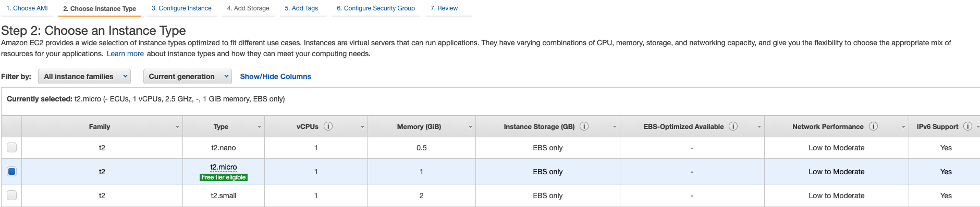Click the EBS only cell in t2.small row

(x=548, y=196)
